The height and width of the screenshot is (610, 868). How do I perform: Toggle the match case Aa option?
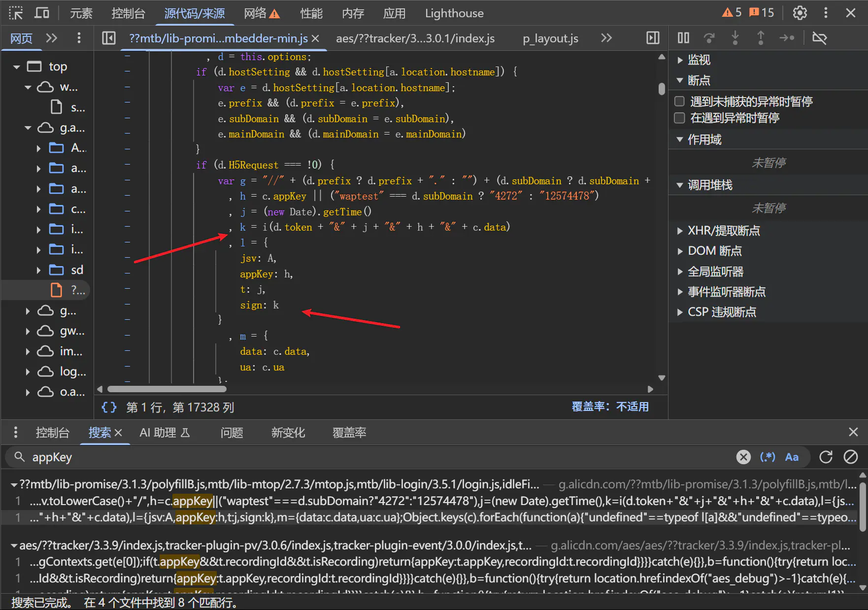[x=792, y=457]
